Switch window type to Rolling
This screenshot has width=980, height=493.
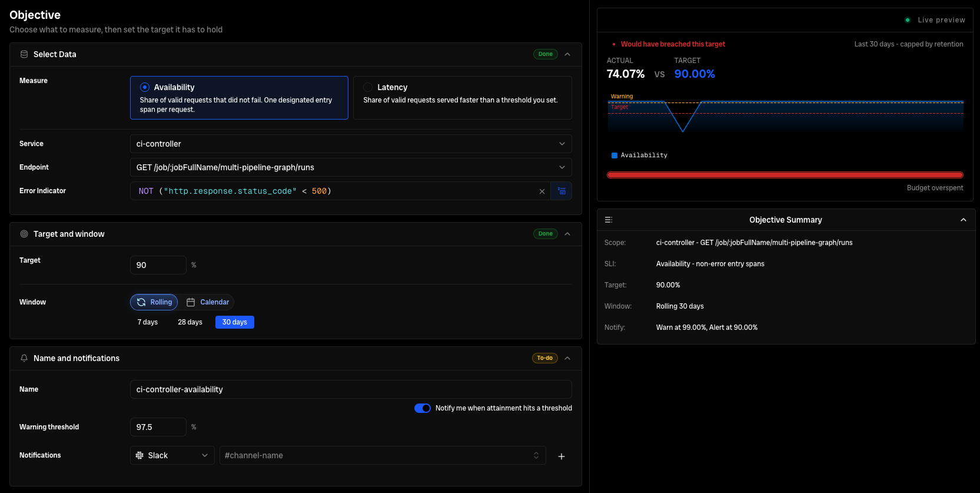pos(154,302)
